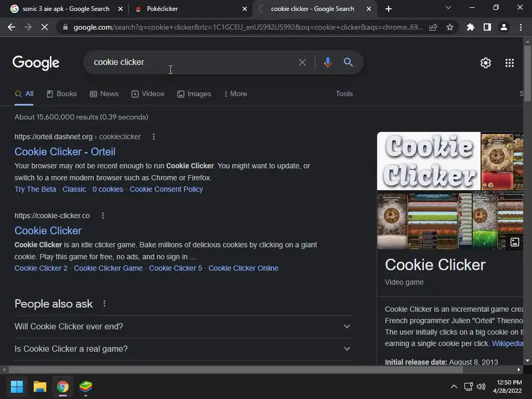Open more images icon in knowledge panel
The image size is (532, 399).
(515, 242)
